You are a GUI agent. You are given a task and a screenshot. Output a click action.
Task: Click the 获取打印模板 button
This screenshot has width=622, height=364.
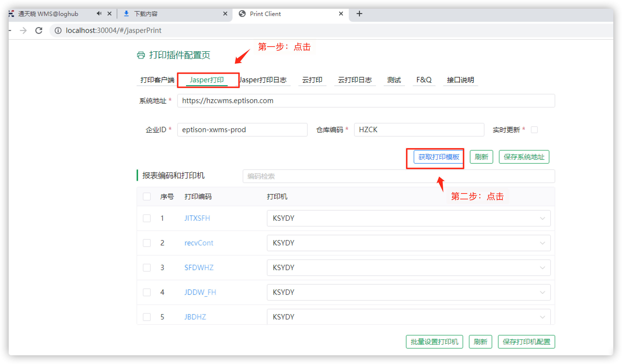(x=438, y=157)
